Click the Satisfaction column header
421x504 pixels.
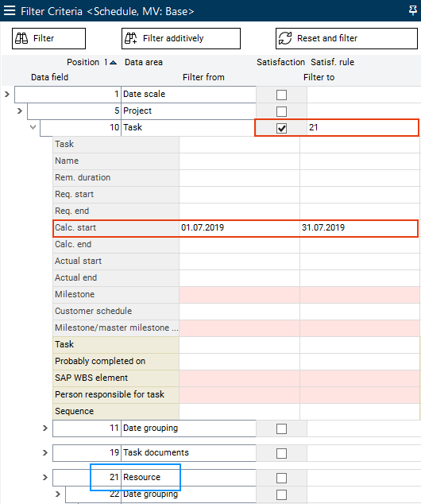(280, 62)
